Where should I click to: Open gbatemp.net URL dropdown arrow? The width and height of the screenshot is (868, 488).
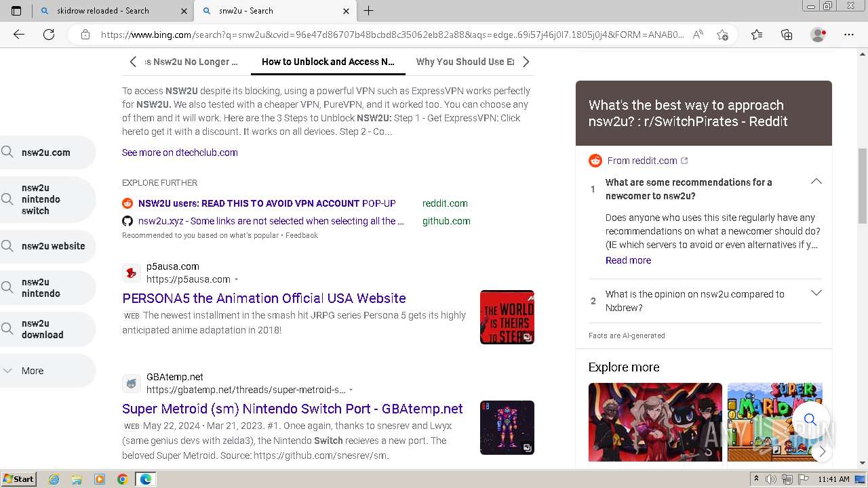click(351, 390)
